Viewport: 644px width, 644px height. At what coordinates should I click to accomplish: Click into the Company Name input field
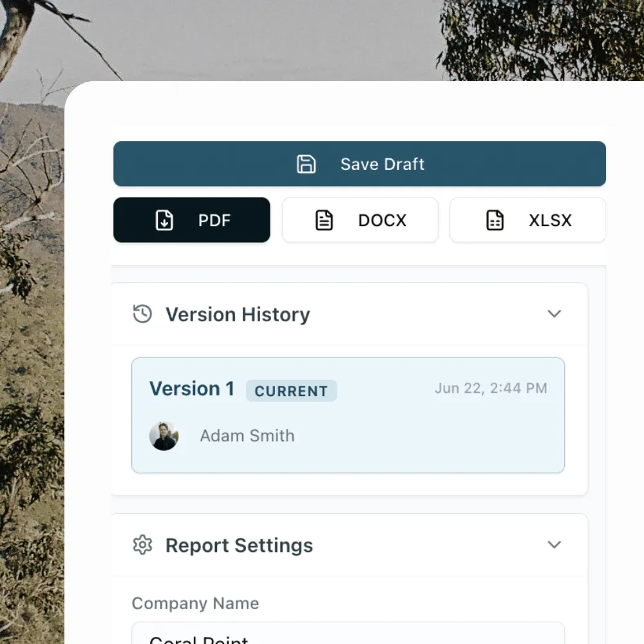coord(348,633)
